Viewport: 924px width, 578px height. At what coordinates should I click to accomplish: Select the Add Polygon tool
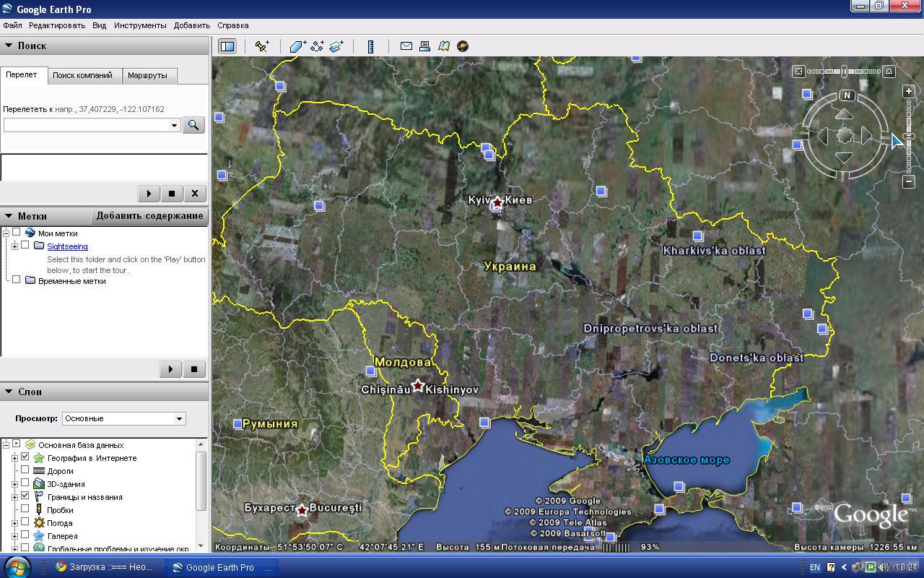[297, 46]
